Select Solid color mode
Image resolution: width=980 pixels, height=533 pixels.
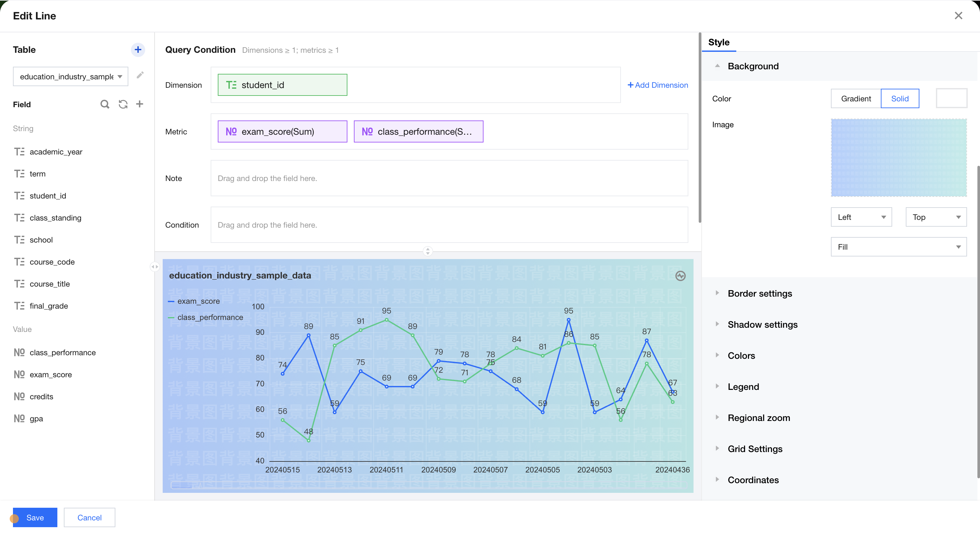[900, 98]
